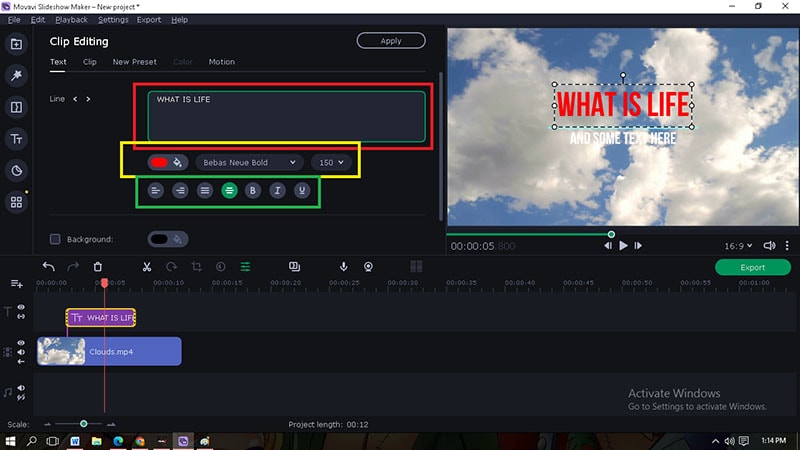
Task: Open the Import media sidebar icon
Action: point(16,44)
